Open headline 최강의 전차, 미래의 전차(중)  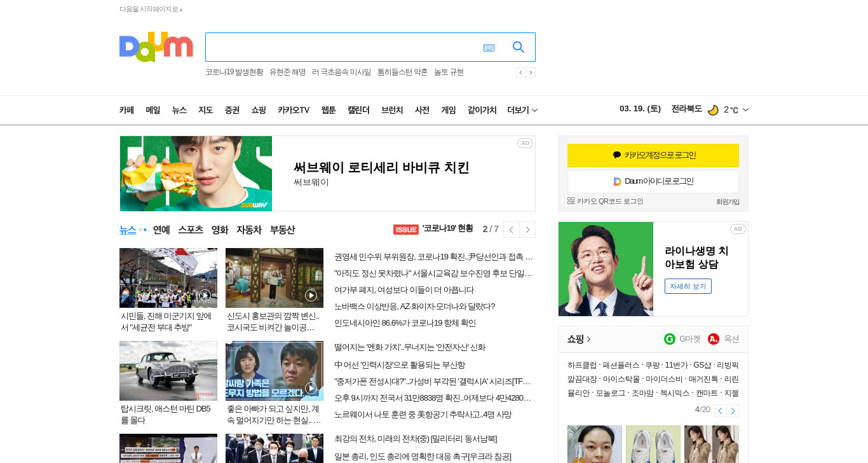(416, 439)
